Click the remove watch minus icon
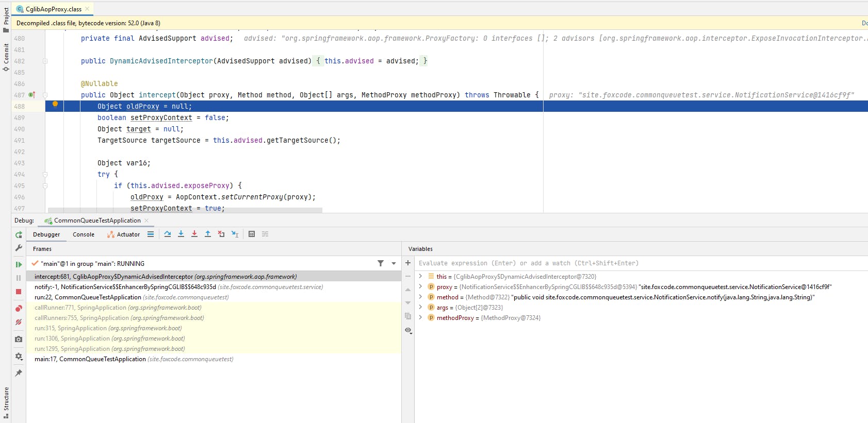Viewport: 868px width, 423px height. [x=408, y=276]
